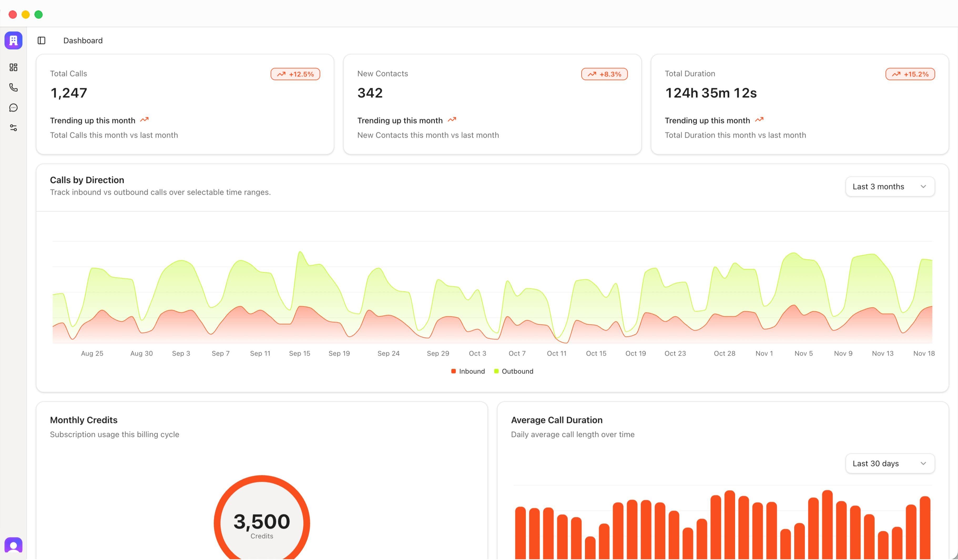This screenshot has height=560, width=958.
Task: Click the +12.5% trend badge
Action: click(x=295, y=74)
